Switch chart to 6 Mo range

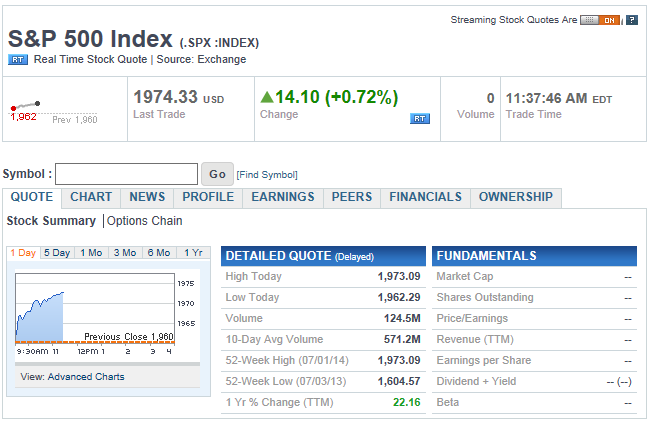159,253
